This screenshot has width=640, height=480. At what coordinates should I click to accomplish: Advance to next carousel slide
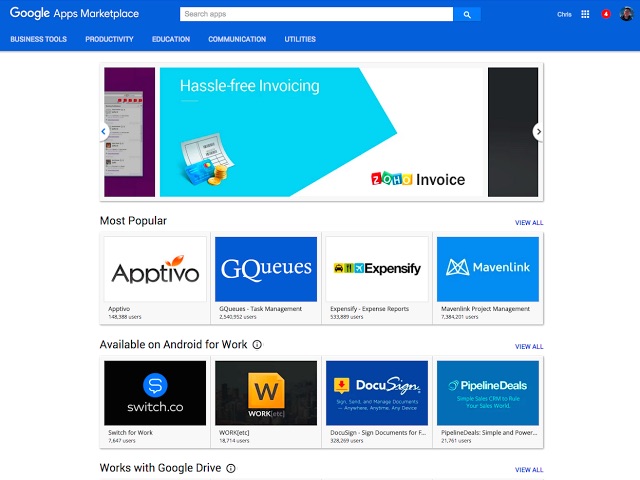point(538,131)
